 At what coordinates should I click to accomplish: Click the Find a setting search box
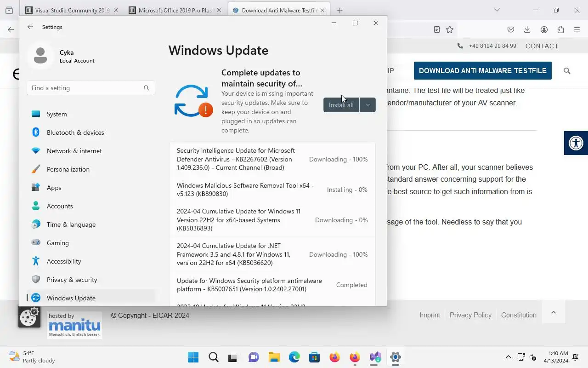[x=91, y=88]
